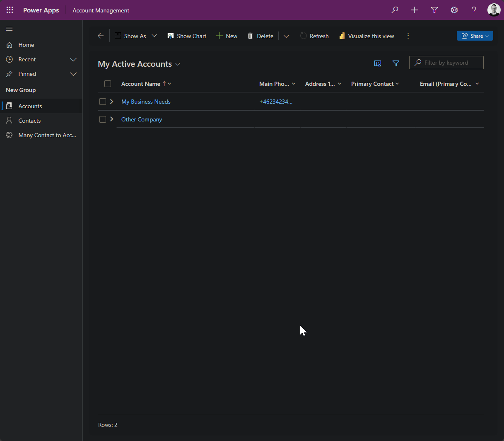Open the Edit columns icon
This screenshot has height=441, width=504.
378,63
